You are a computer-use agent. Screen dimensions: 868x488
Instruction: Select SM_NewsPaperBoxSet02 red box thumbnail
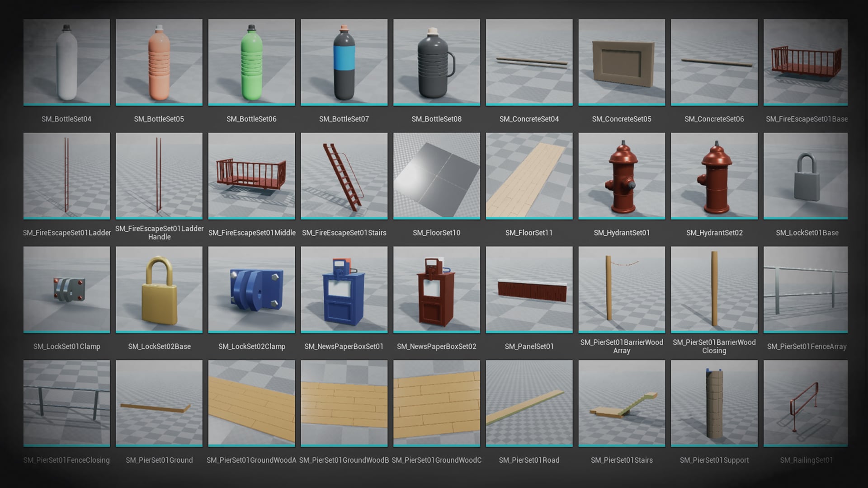click(437, 290)
